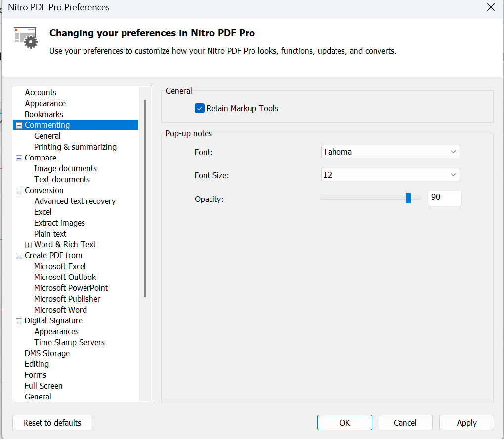Open Appearances under Digital Signature

pyautogui.click(x=56, y=332)
